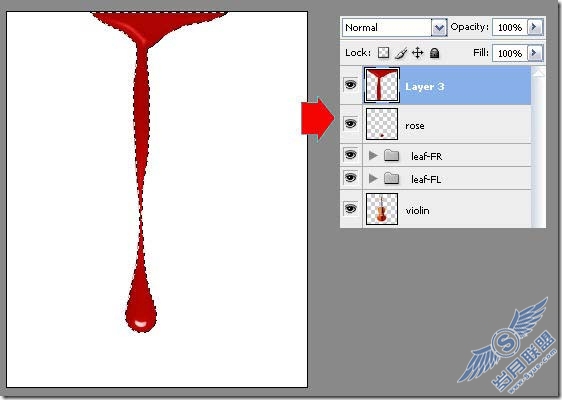Select the rose layer by name
Viewport: 562px width, 400px height.
[x=415, y=126]
